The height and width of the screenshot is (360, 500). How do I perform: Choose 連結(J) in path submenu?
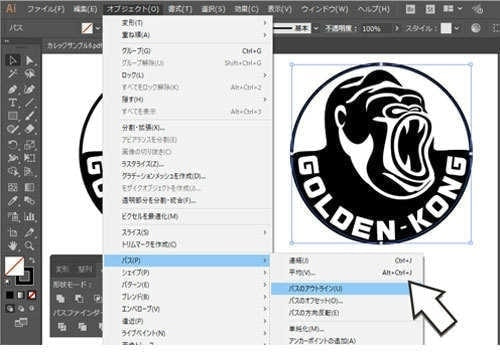[347, 260]
